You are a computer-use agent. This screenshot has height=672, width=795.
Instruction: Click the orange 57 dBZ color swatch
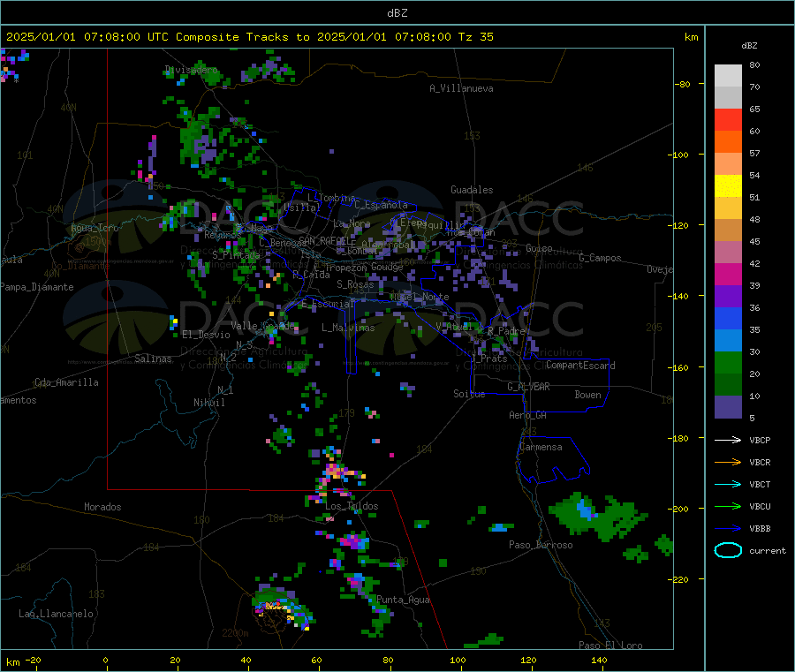tap(728, 142)
